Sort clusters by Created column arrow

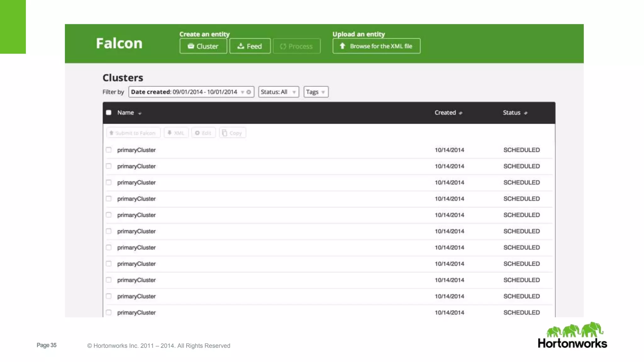click(461, 113)
